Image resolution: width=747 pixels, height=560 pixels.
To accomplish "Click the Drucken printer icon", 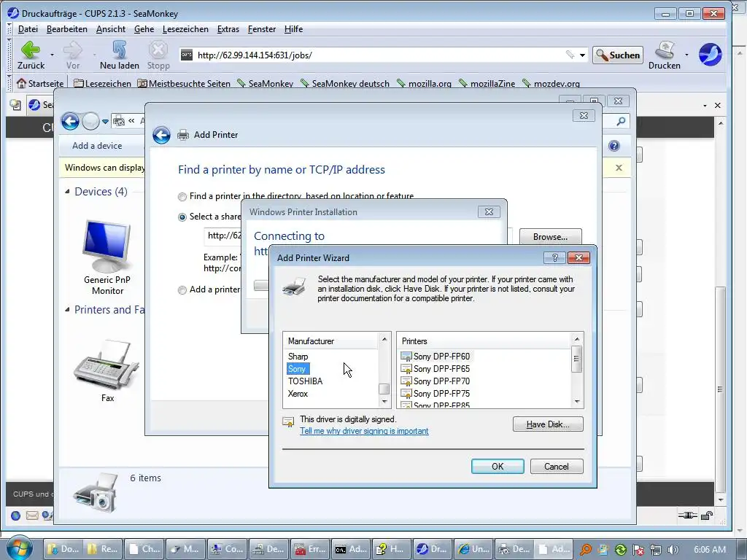I will [x=665, y=50].
